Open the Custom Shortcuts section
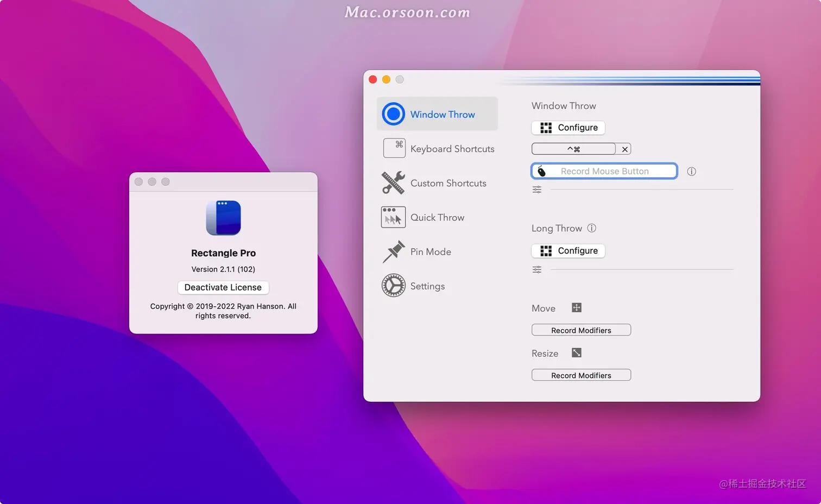This screenshot has height=504, width=821. click(437, 183)
